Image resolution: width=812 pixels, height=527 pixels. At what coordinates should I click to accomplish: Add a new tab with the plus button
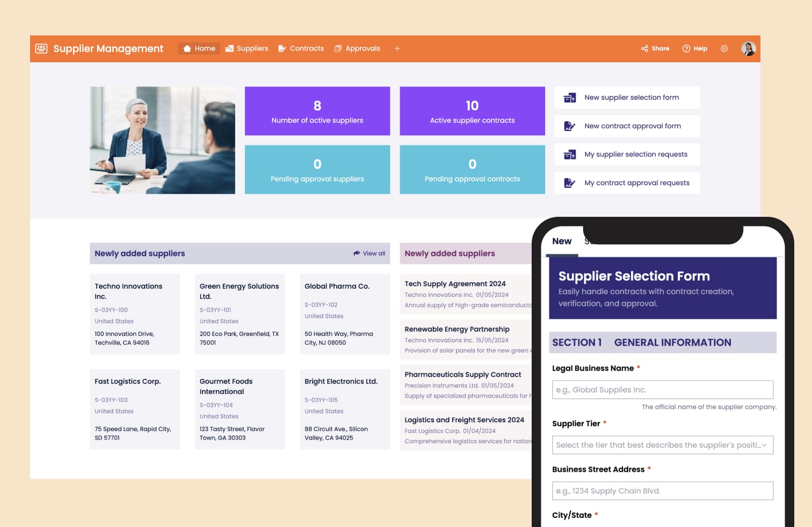pyautogui.click(x=397, y=48)
